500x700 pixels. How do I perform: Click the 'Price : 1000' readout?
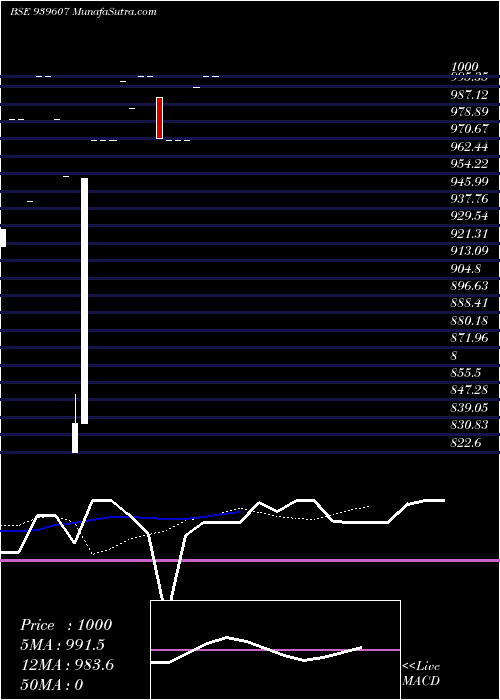click(66, 625)
